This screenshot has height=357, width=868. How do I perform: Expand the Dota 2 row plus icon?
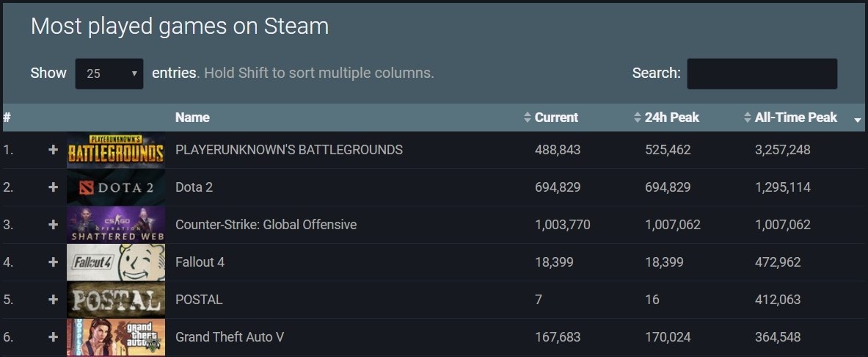pos(53,187)
